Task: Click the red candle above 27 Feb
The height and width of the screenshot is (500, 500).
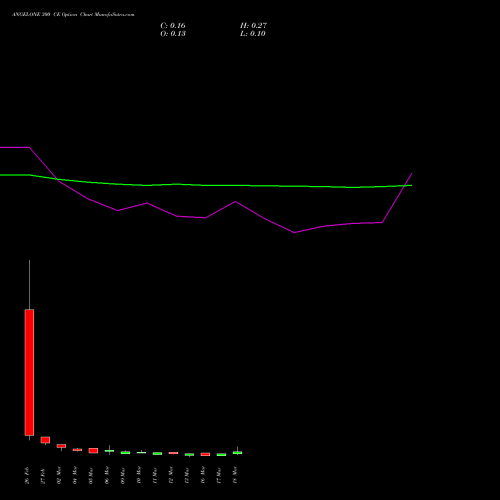Action: click(45, 440)
